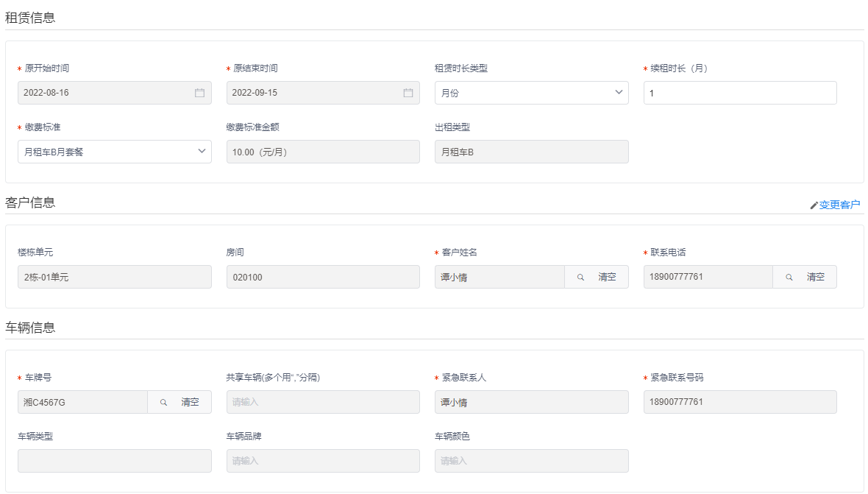Click calendar icon in 原结束时间 field
Viewport: 868px width, 494px height.
click(x=408, y=93)
